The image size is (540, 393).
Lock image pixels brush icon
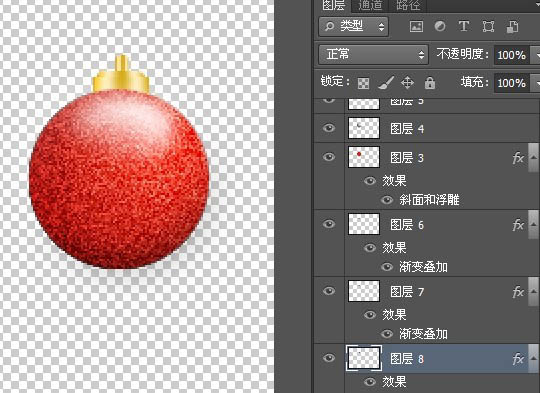tap(386, 83)
